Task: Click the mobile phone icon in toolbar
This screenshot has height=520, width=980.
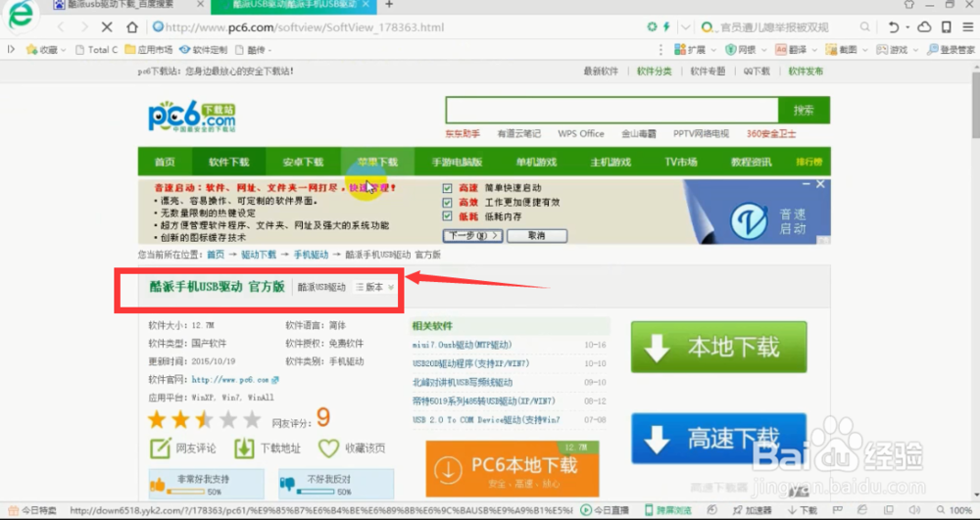Action: pos(947,27)
